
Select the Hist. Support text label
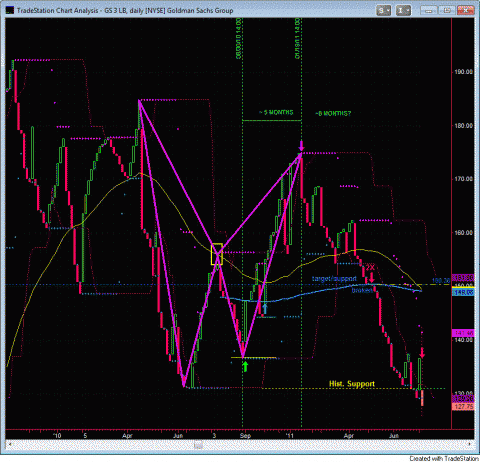[352, 384]
